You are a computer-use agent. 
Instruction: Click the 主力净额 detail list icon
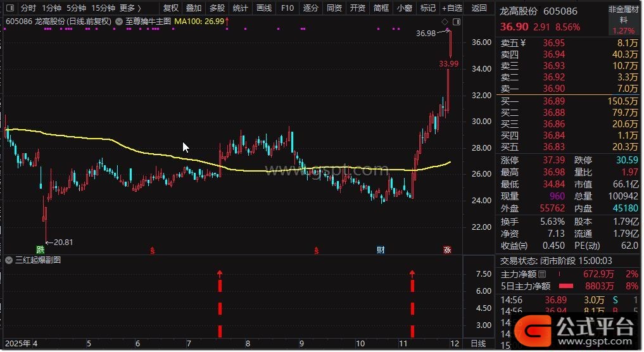541,275
